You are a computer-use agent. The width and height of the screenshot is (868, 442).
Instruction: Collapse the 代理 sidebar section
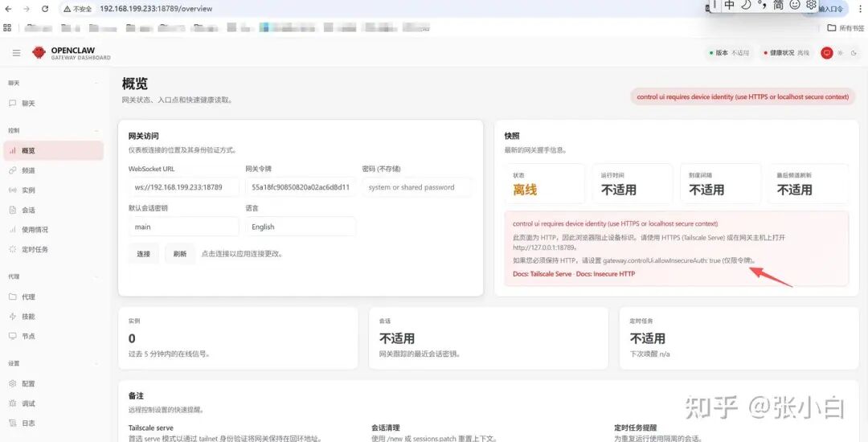97,276
